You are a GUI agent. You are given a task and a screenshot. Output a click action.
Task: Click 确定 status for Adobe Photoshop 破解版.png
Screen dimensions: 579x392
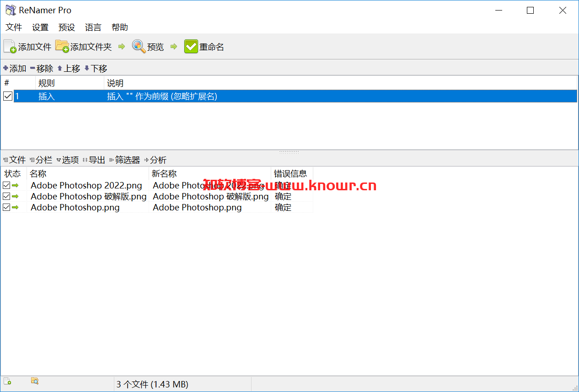pyautogui.click(x=283, y=196)
